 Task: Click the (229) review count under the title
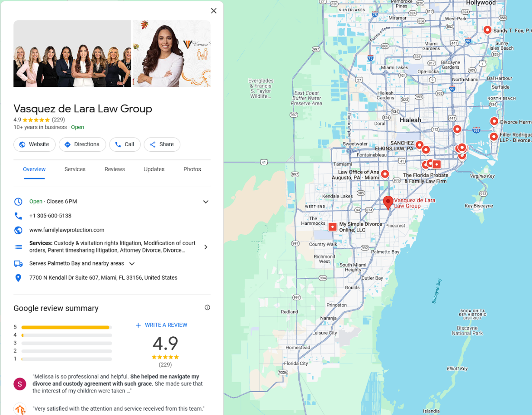click(58, 119)
